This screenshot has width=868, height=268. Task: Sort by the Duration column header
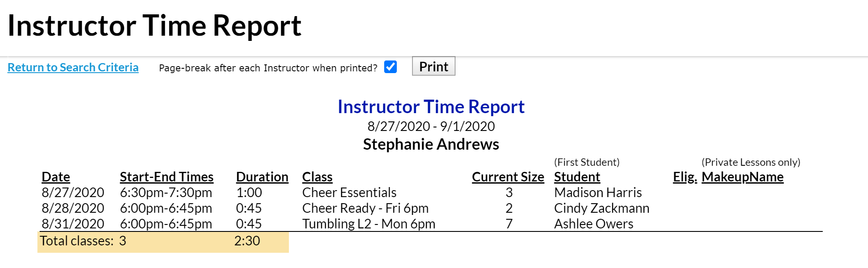point(262,177)
